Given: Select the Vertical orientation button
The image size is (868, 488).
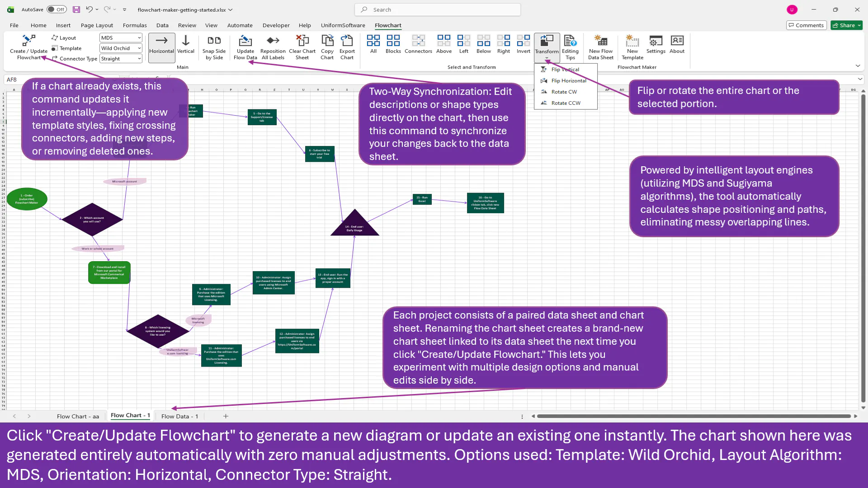Looking at the screenshot, I should tap(185, 45).
